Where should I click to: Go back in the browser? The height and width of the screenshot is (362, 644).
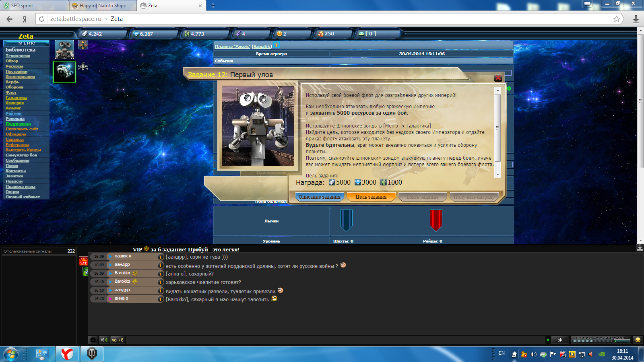[x=10, y=19]
